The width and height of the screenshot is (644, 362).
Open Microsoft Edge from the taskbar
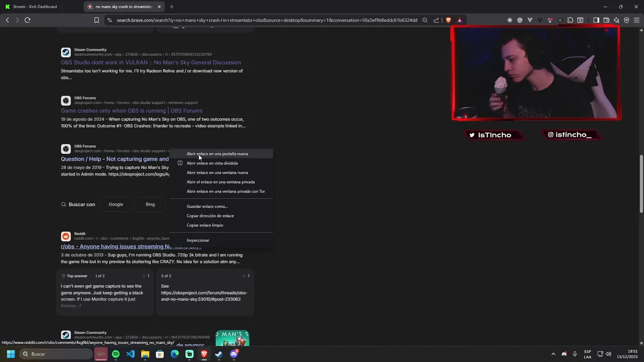point(175,354)
